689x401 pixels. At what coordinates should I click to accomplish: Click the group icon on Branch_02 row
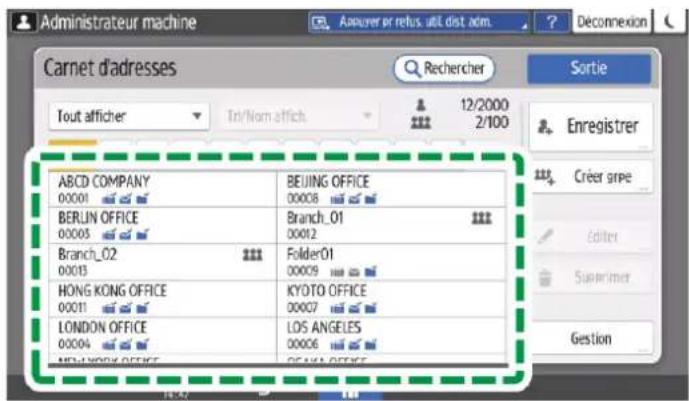tap(253, 255)
